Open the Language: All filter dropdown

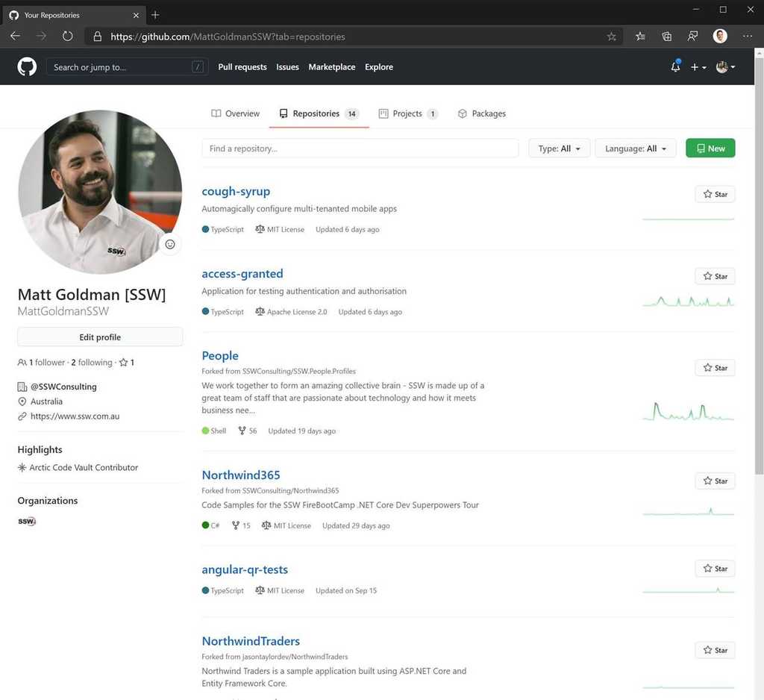pos(635,148)
